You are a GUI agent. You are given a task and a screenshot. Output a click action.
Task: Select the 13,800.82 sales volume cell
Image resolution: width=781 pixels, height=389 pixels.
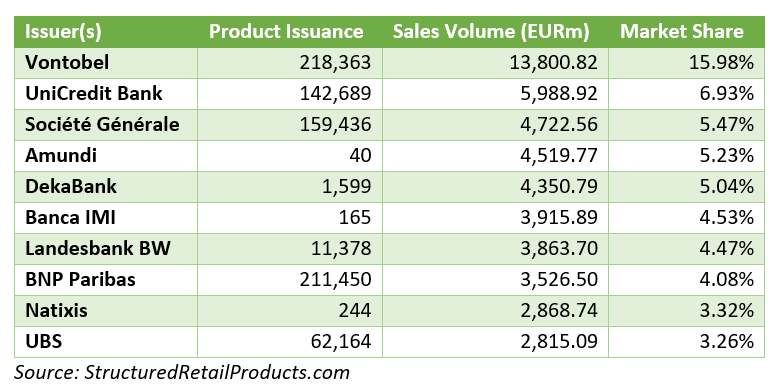[x=495, y=63]
